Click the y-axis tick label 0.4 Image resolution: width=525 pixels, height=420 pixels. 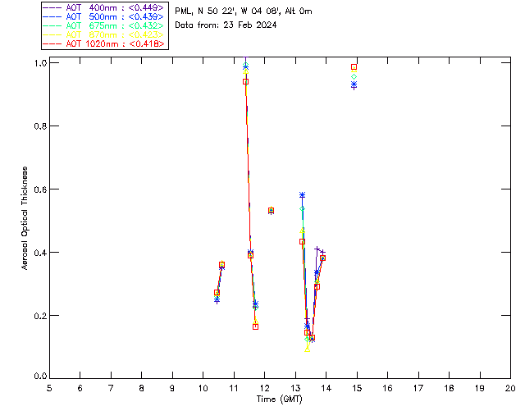(40, 252)
